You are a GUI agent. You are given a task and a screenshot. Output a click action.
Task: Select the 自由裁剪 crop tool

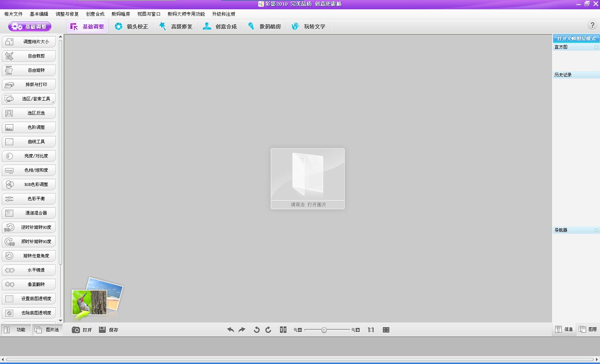point(29,56)
